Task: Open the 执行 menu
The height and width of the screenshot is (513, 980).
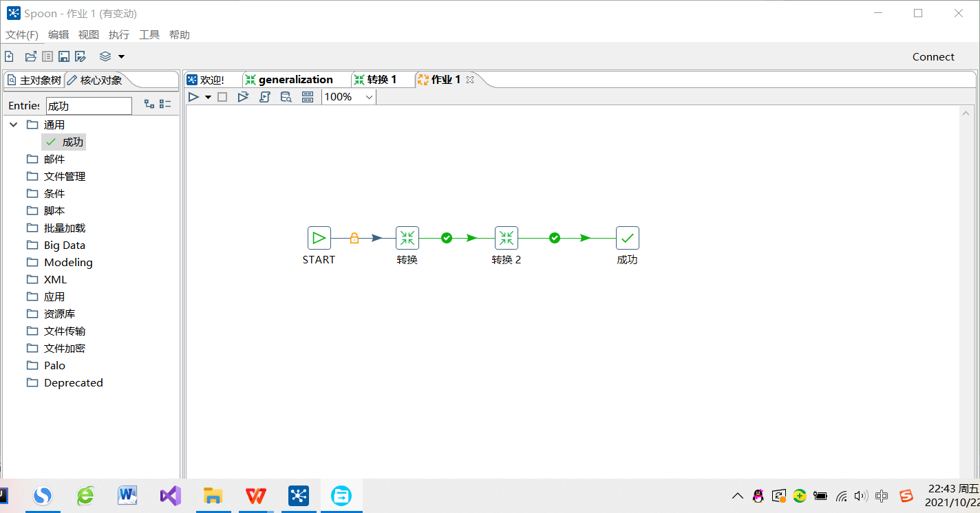Action: click(x=119, y=34)
